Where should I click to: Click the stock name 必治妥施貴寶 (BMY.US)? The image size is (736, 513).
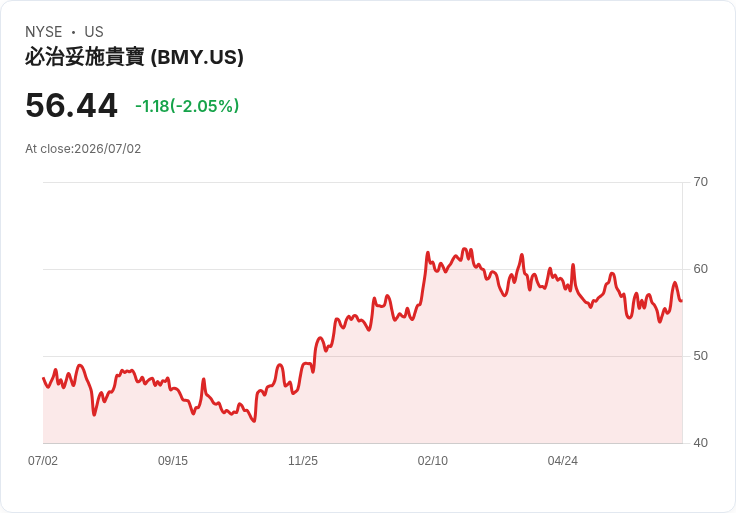[x=134, y=57]
